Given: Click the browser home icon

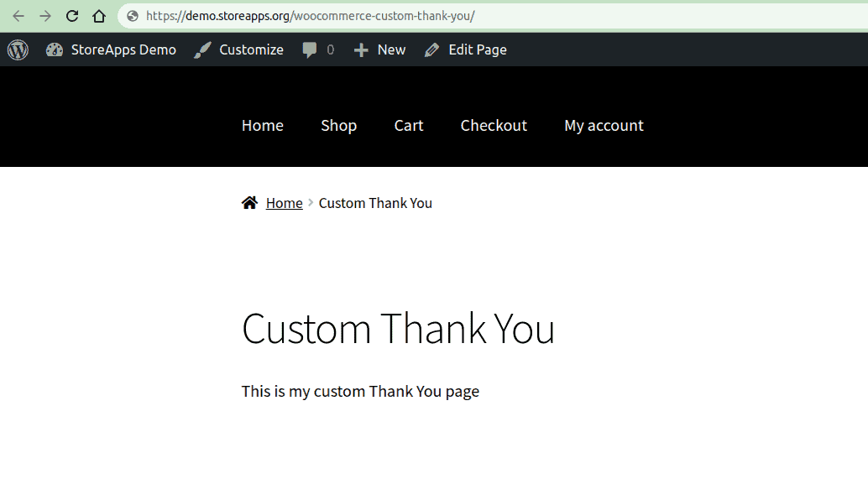Looking at the screenshot, I should click(99, 16).
